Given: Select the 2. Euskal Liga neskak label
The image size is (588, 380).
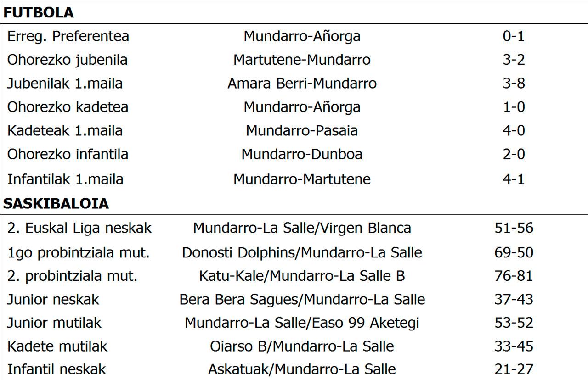Looking at the screenshot, I should pos(79,228).
